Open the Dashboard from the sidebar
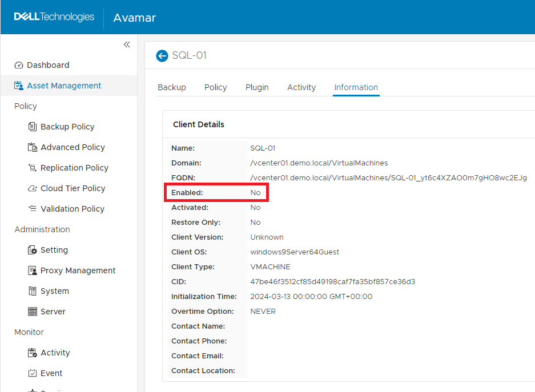535x392 pixels. (x=48, y=64)
